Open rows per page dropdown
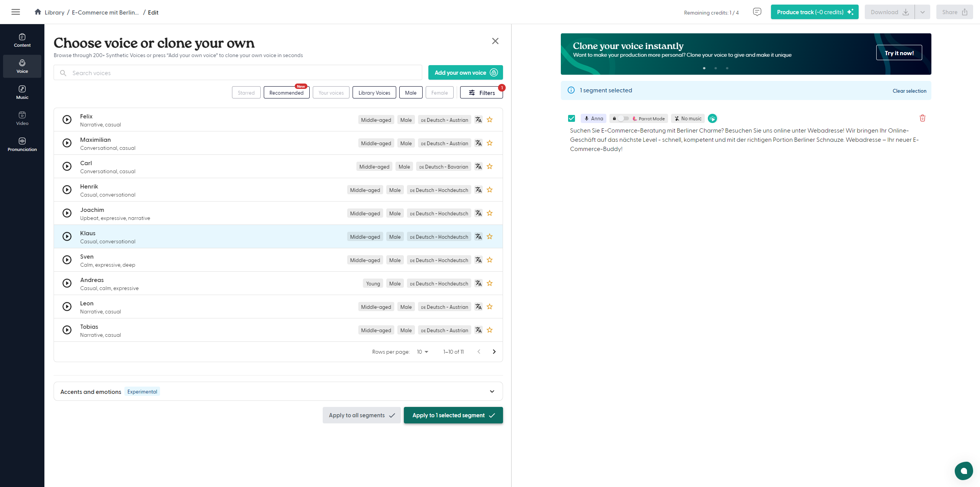 (423, 352)
